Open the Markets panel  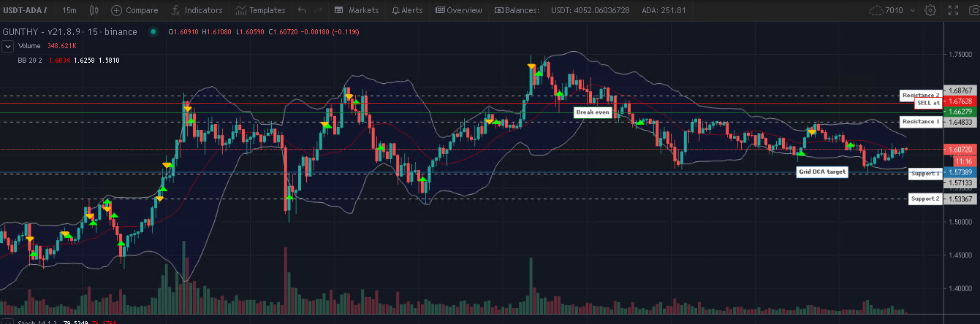pyautogui.click(x=357, y=11)
